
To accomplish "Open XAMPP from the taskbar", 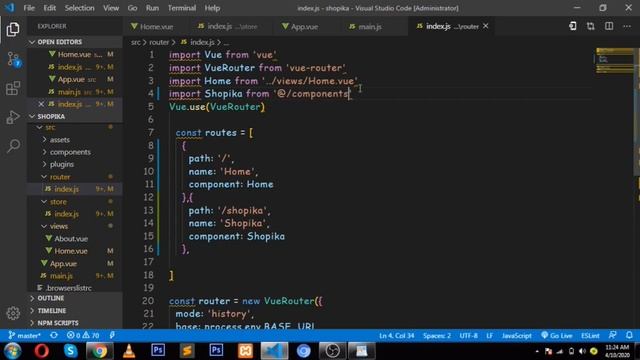I will [245, 351].
